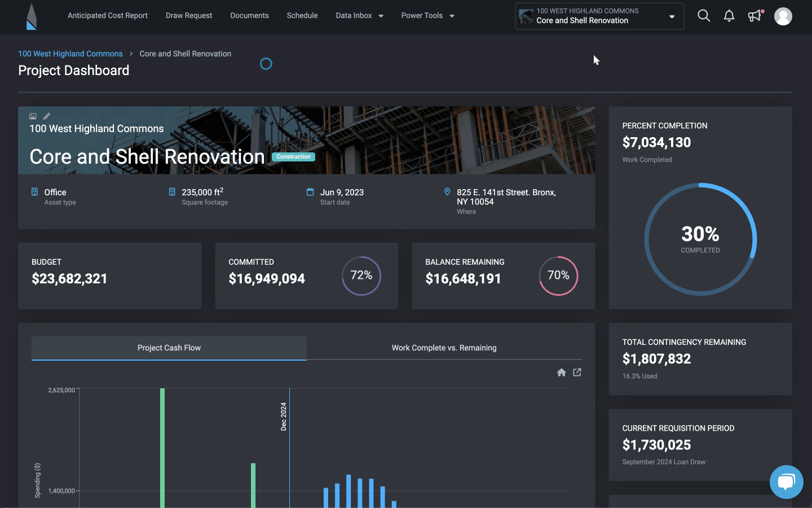812x508 pixels.
Task: Click the change banner image icon
Action: click(33, 116)
